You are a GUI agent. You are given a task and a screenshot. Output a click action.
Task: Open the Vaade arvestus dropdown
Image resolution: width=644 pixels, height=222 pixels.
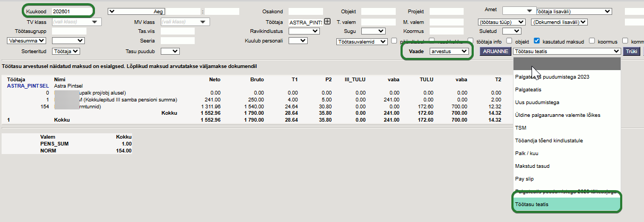(449, 51)
